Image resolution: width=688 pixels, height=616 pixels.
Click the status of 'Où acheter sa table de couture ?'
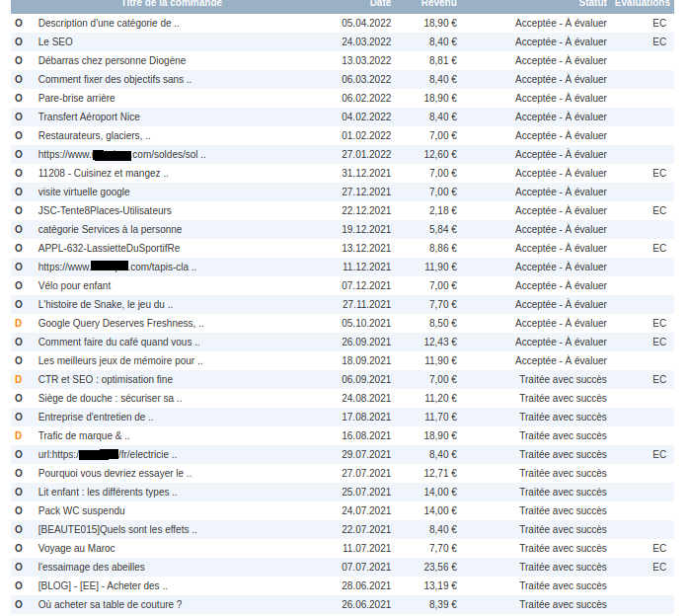click(x=563, y=604)
